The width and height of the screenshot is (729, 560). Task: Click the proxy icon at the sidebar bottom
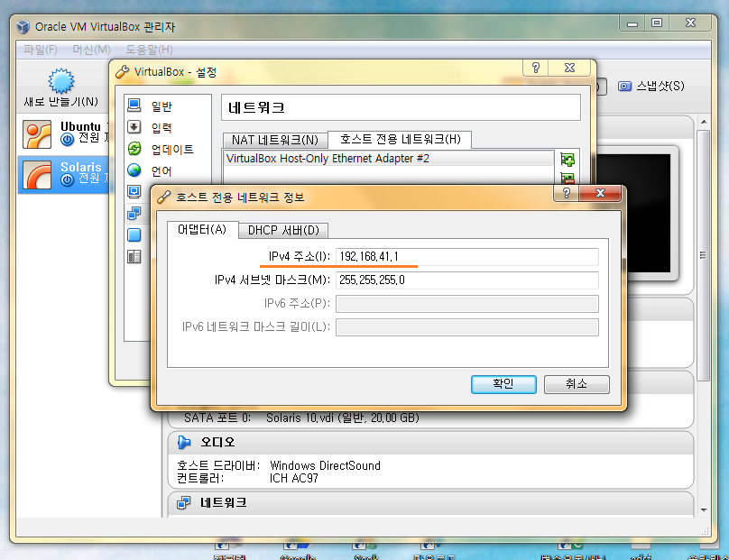pos(134,256)
